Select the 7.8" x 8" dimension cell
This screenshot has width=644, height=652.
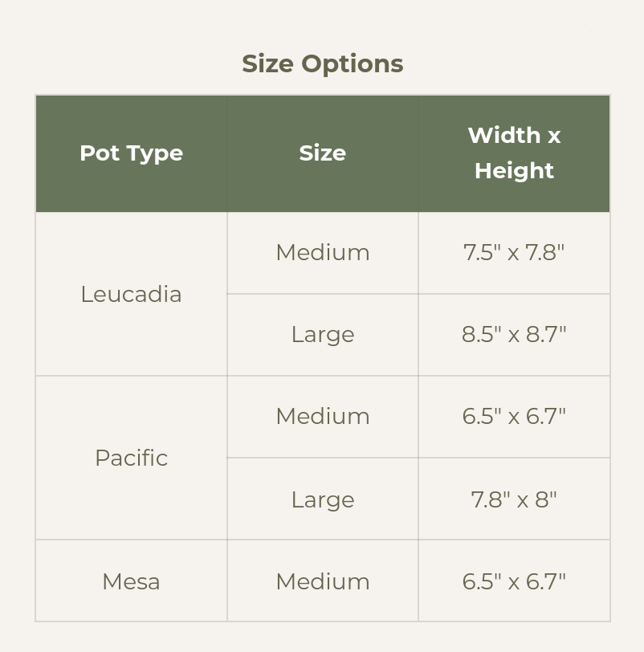[x=514, y=499]
